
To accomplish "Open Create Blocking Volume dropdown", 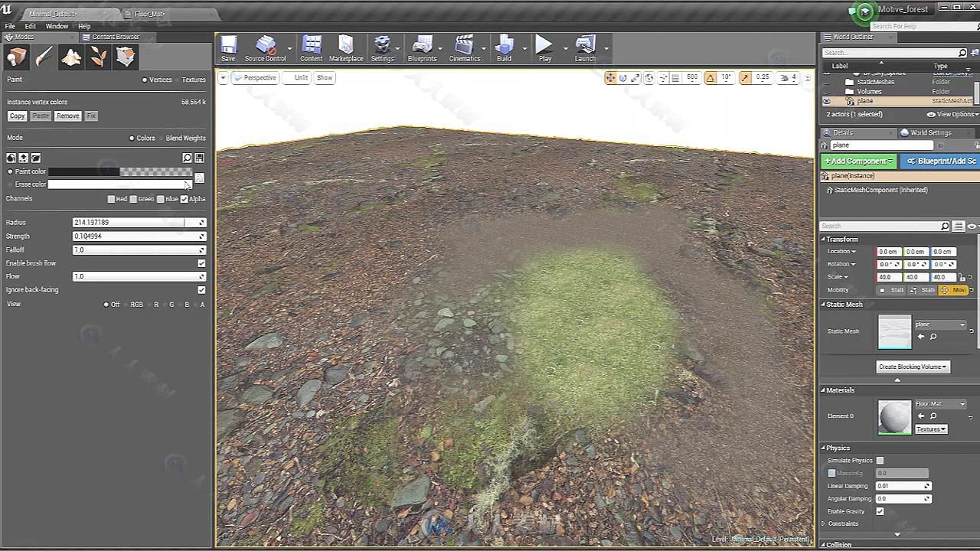I will click(x=913, y=367).
